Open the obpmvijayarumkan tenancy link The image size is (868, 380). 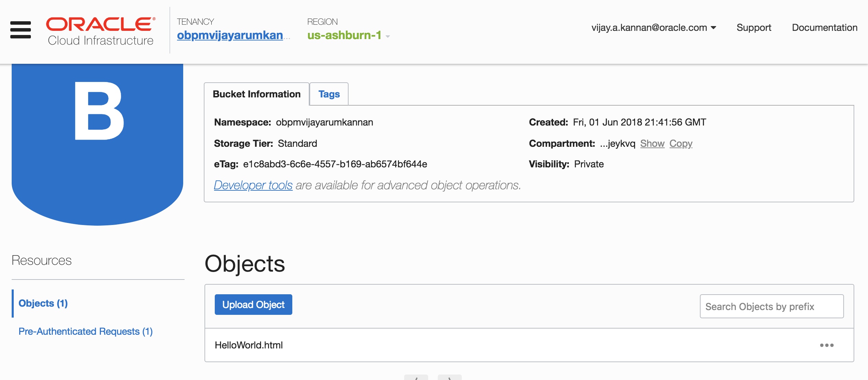[230, 35]
